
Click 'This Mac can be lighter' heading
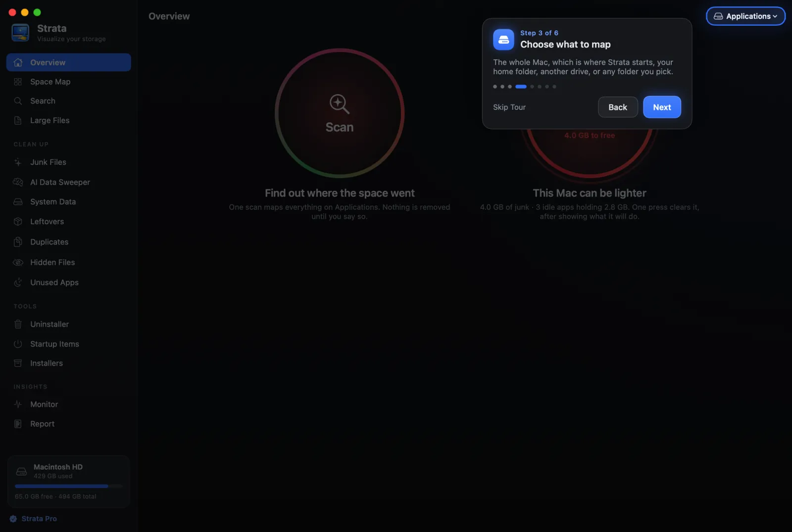click(590, 193)
